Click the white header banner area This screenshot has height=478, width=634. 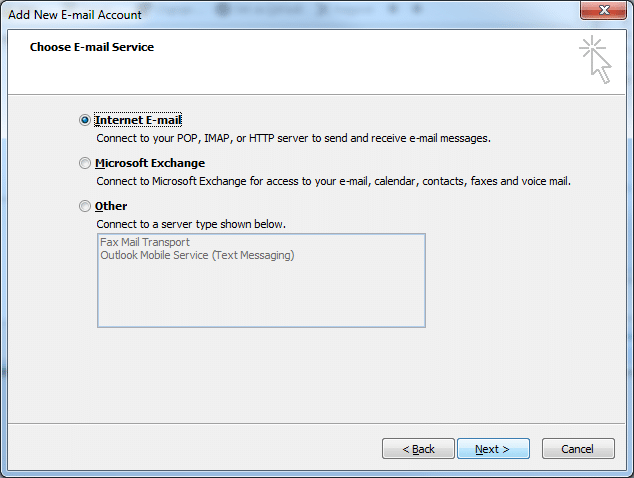(317, 62)
